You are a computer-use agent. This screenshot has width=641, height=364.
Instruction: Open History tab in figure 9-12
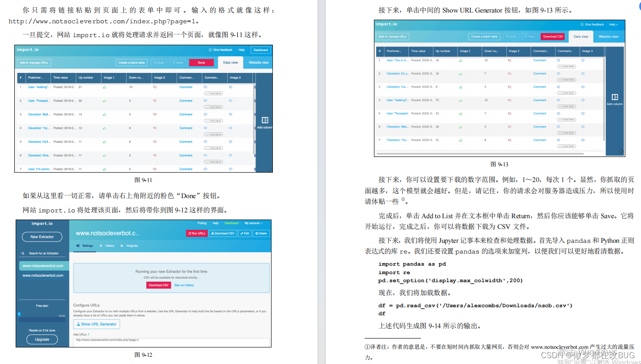point(107,246)
